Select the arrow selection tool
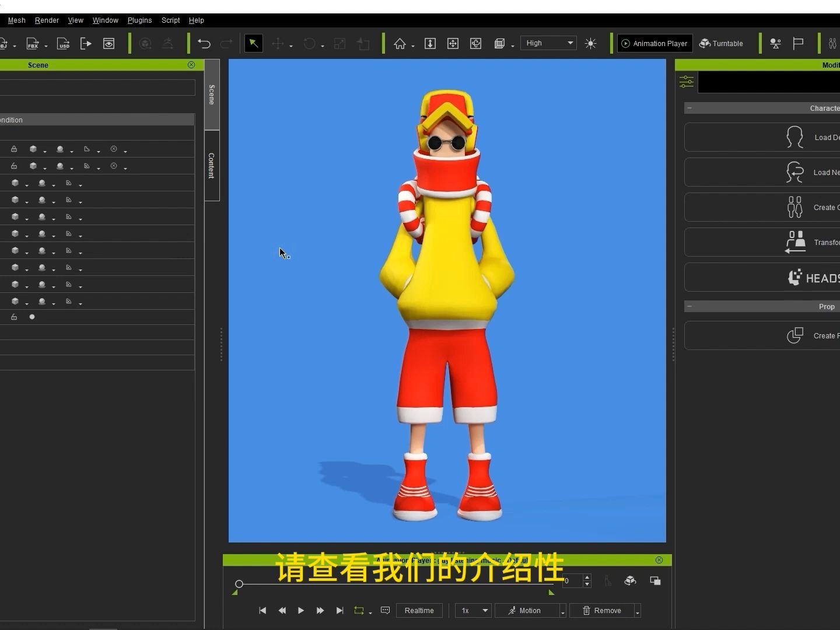 (253, 43)
